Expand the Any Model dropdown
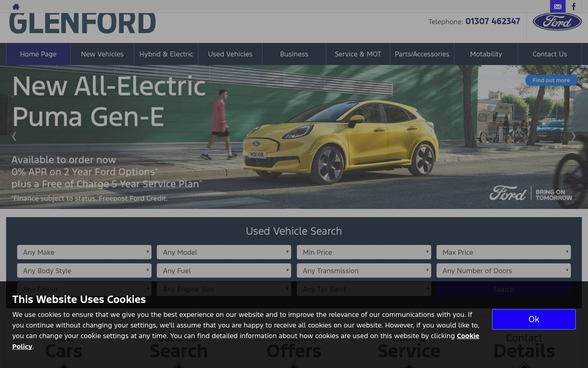 [x=224, y=252]
